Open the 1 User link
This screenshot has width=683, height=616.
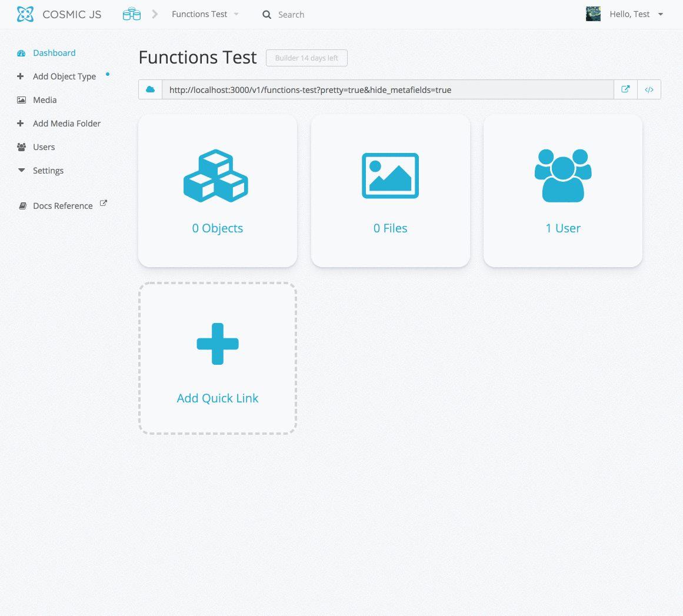tap(563, 228)
